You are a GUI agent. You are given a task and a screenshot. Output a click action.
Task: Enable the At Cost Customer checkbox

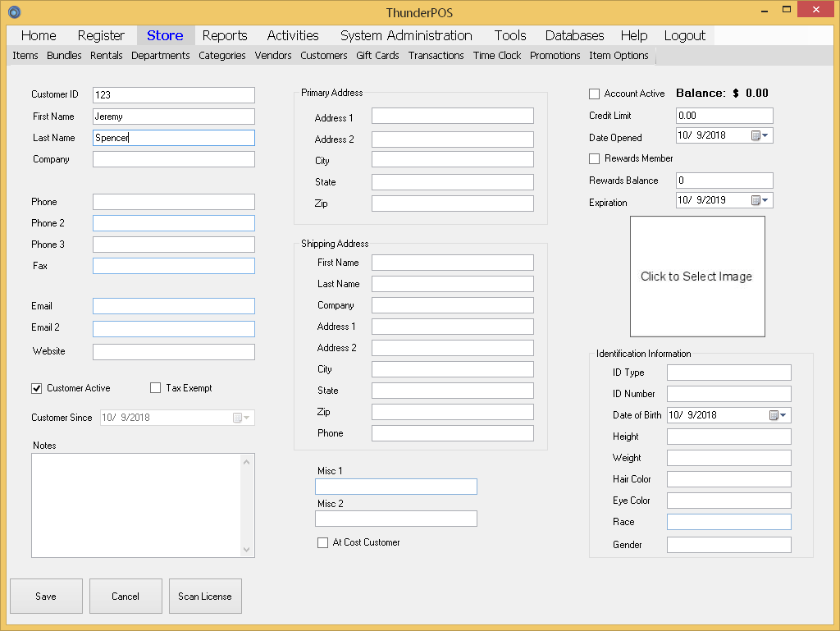[x=322, y=542]
